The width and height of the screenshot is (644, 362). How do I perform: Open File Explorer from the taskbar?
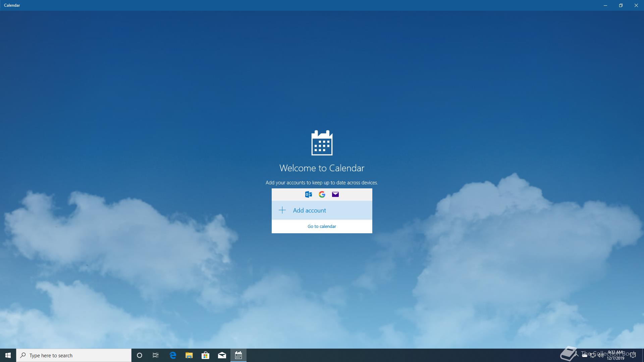pos(189,355)
